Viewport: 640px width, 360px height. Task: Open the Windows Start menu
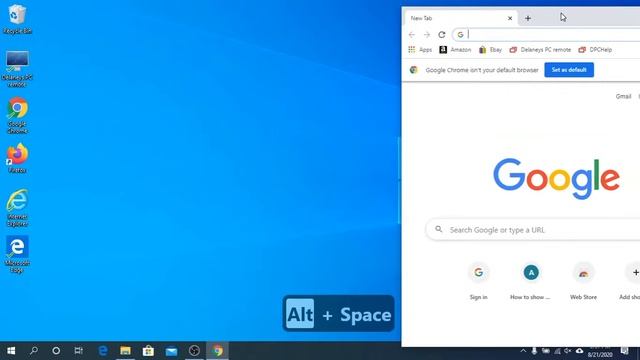coord(11,351)
